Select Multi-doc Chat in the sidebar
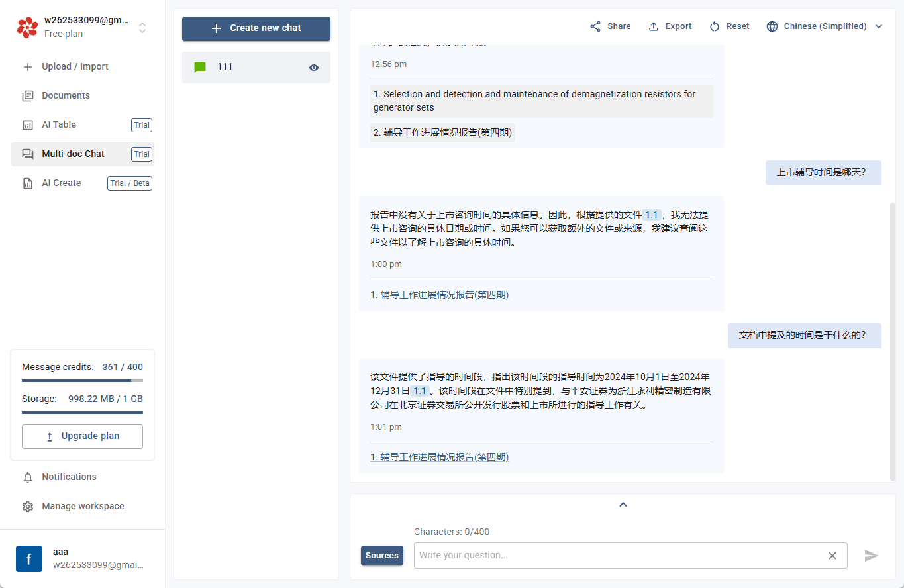This screenshot has height=588, width=904. 82,154
